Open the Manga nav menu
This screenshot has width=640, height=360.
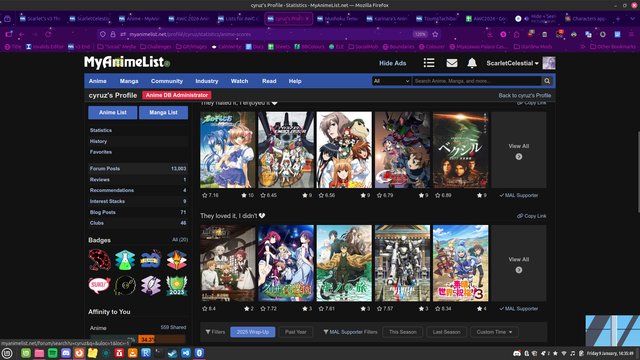pos(129,81)
